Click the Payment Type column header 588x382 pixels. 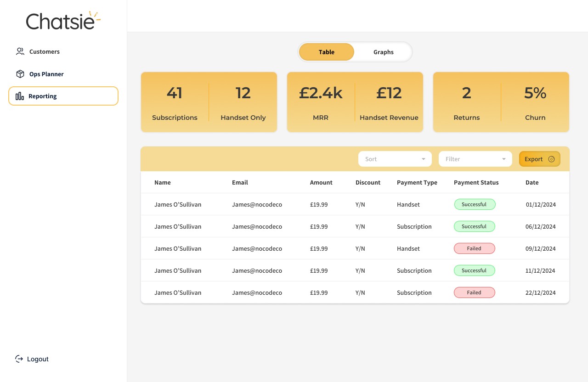[417, 182]
